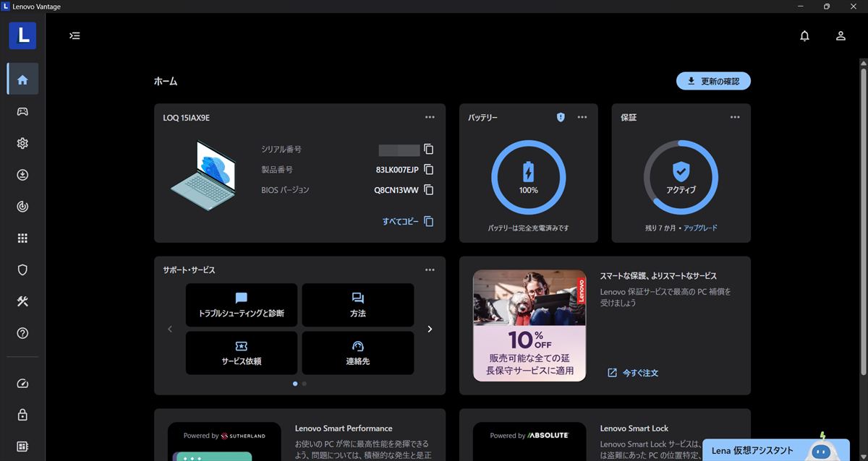The height and width of the screenshot is (461, 868).
Task: Open the download updates icon in sidebar
Action: pos(22,175)
